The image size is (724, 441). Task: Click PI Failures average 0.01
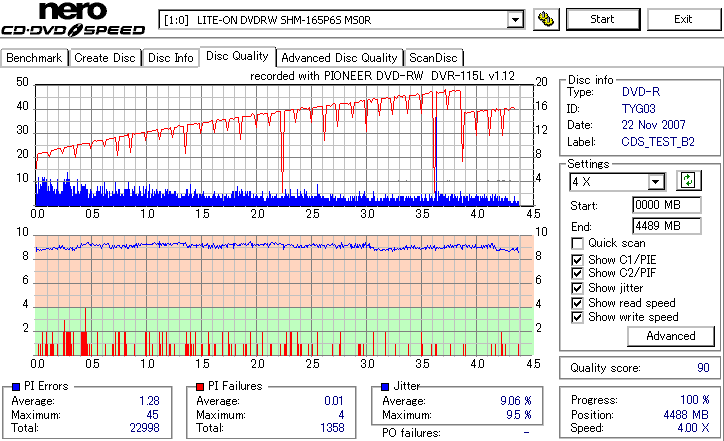(333, 401)
